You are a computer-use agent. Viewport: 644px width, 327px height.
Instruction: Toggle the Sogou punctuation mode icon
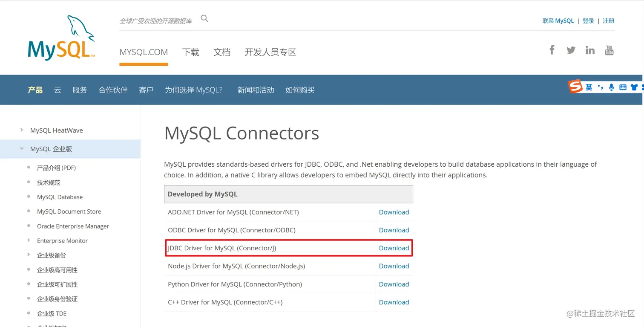tap(601, 87)
